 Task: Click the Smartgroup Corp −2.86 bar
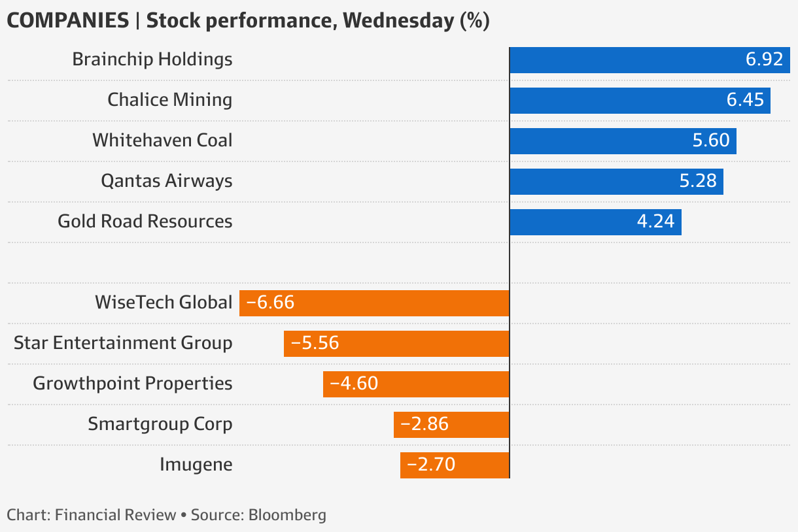click(x=451, y=424)
